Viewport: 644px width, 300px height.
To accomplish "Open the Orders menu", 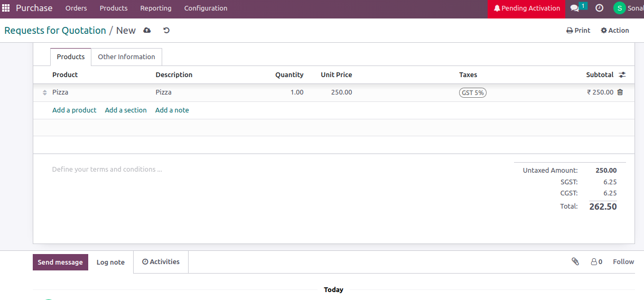I will [x=76, y=8].
